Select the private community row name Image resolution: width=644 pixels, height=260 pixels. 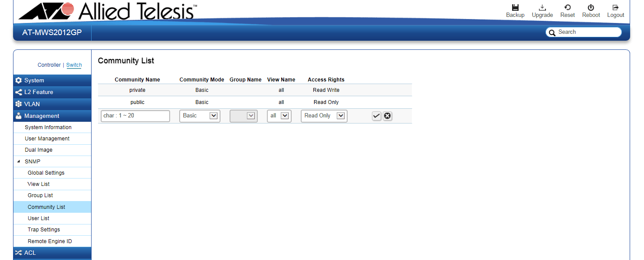tap(137, 90)
